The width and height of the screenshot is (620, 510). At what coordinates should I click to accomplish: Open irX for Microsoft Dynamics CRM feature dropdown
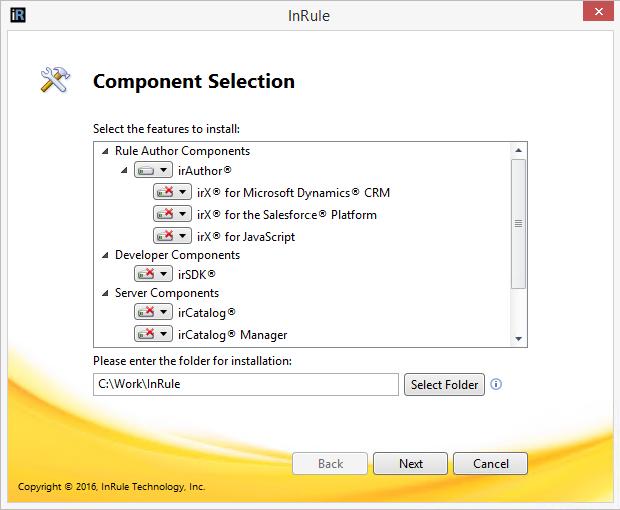[172, 192]
